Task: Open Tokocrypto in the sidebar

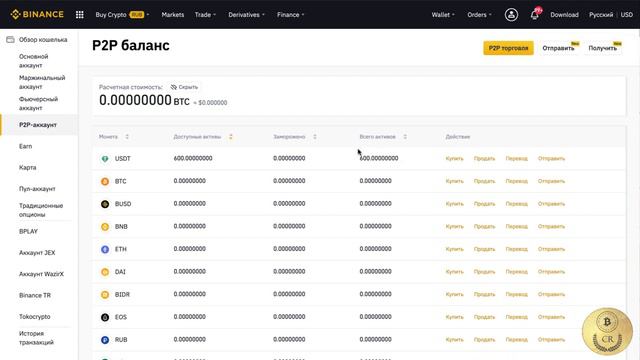Action: pos(35,316)
